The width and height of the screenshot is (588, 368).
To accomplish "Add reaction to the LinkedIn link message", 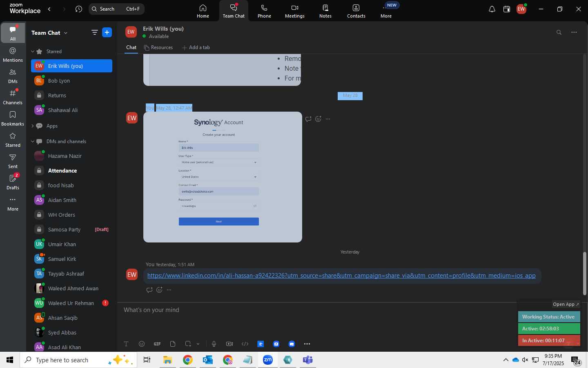I will [x=159, y=290].
